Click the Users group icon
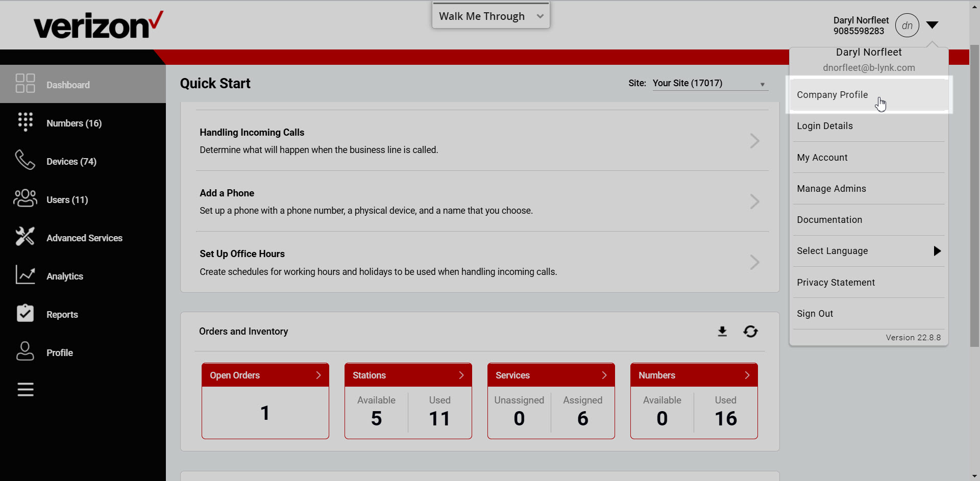The image size is (980, 481). (x=25, y=198)
